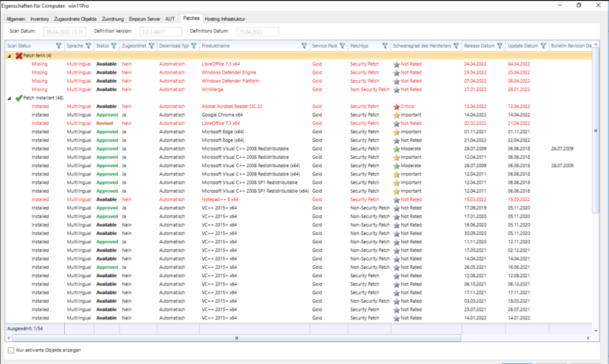Select the Adobe Acrobat Reader DC 22 row
The width and height of the screenshot is (609, 364).
(x=299, y=106)
